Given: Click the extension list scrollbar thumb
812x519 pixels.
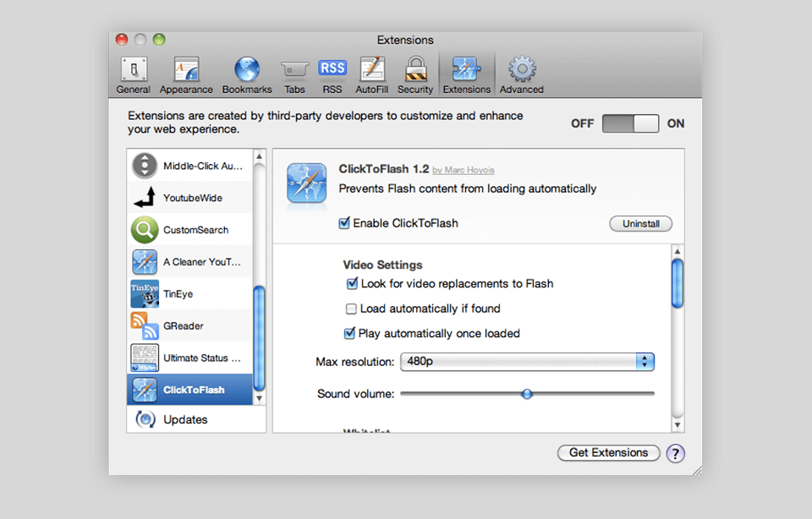Looking at the screenshot, I should click(x=259, y=339).
